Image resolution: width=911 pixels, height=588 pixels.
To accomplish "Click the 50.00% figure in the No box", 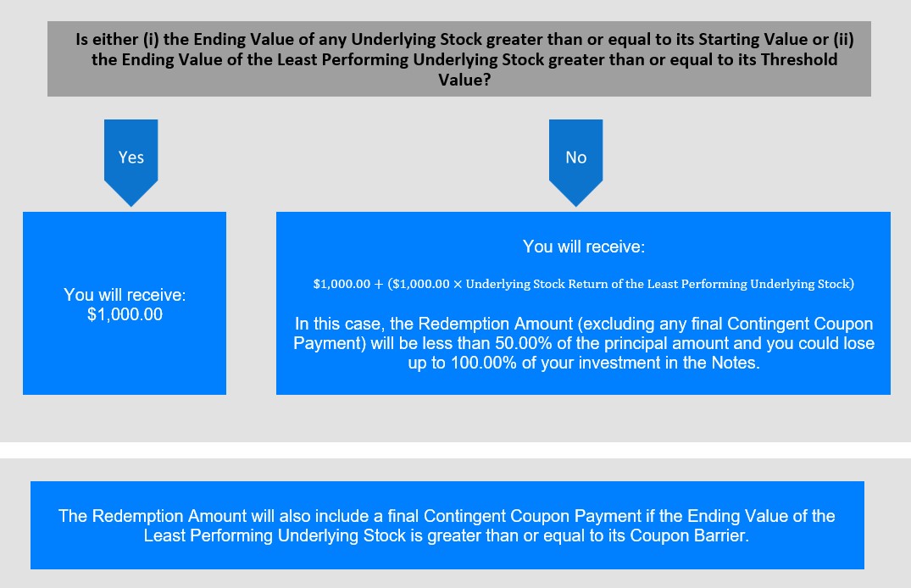I will [x=523, y=343].
